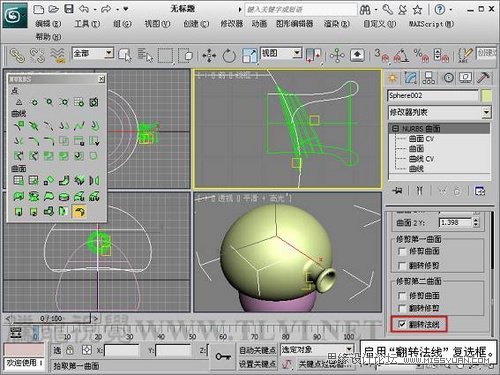Click the Open File folder icon
Screen dimensions: 500x375
point(54,9)
